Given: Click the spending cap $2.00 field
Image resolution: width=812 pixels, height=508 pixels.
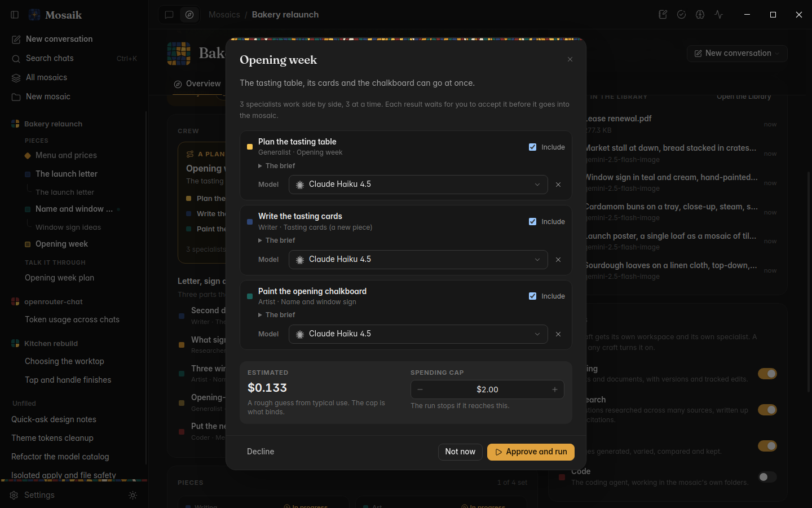Looking at the screenshot, I should [x=487, y=389].
